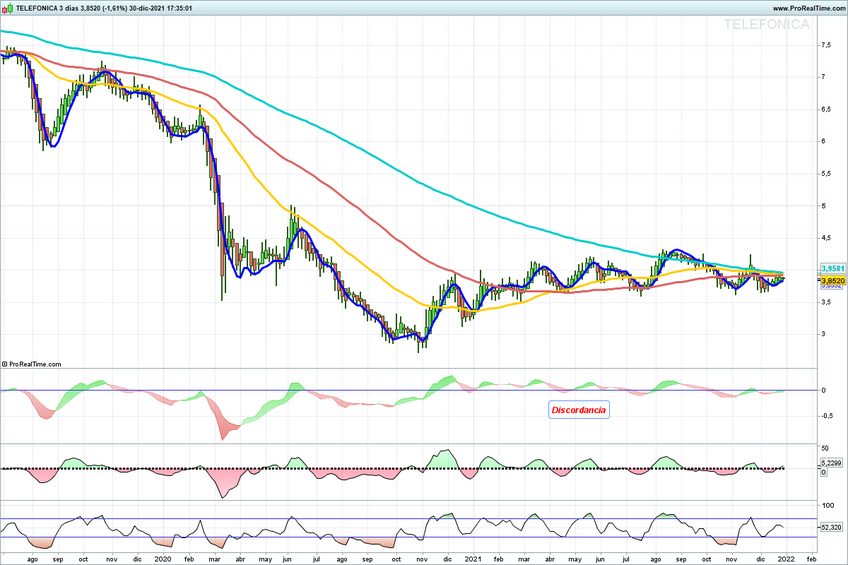Image resolution: width=848 pixels, height=565 pixels.
Task: Click the chart title 'TELEFONICA 3 días'
Action: (48, 8)
